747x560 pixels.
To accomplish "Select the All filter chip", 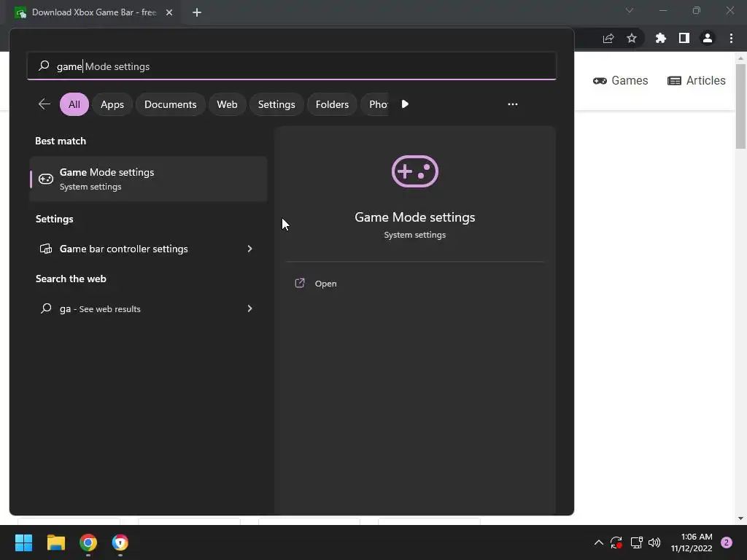I will coord(74,104).
